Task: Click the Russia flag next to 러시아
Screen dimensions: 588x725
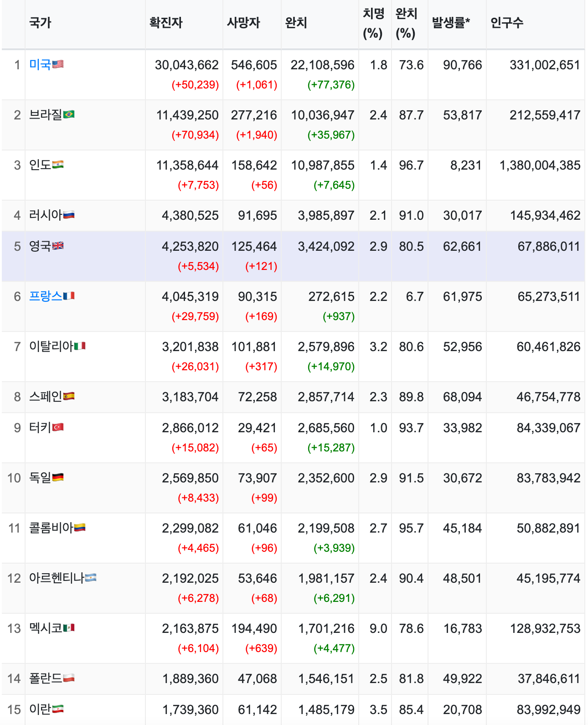Action: pos(69,215)
